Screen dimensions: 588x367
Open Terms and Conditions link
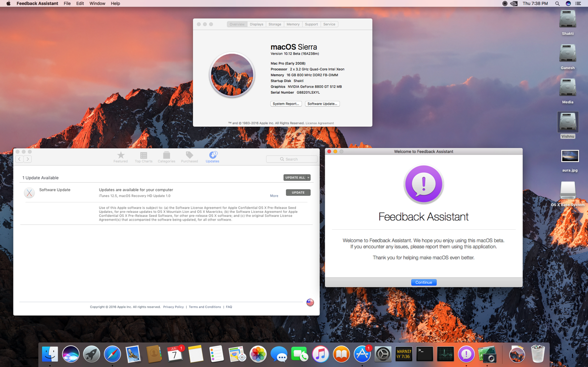pyautogui.click(x=205, y=307)
